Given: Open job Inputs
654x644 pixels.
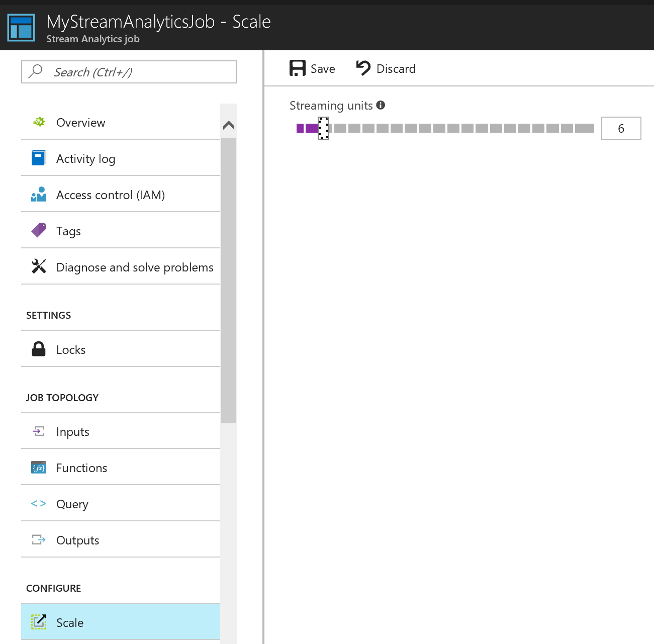Looking at the screenshot, I should [121, 431].
